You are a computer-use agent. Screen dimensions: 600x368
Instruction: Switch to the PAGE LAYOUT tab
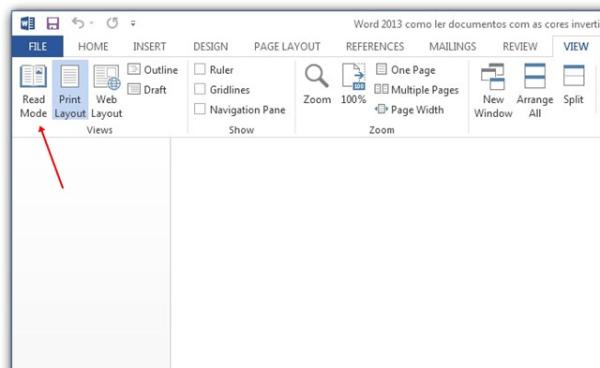(287, 47)
